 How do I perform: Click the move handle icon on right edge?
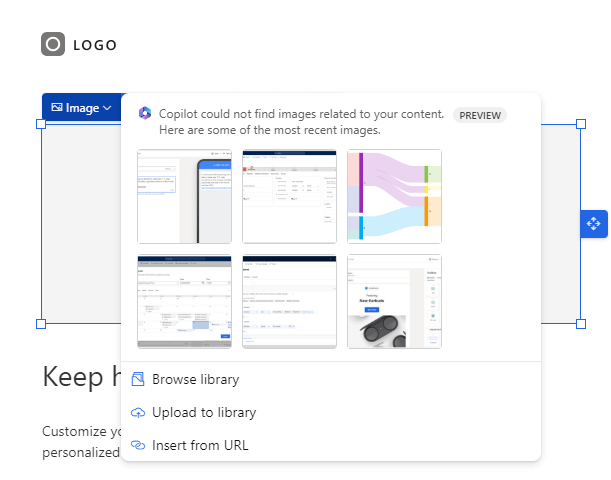pyautogui.click(x=593, y=224)
